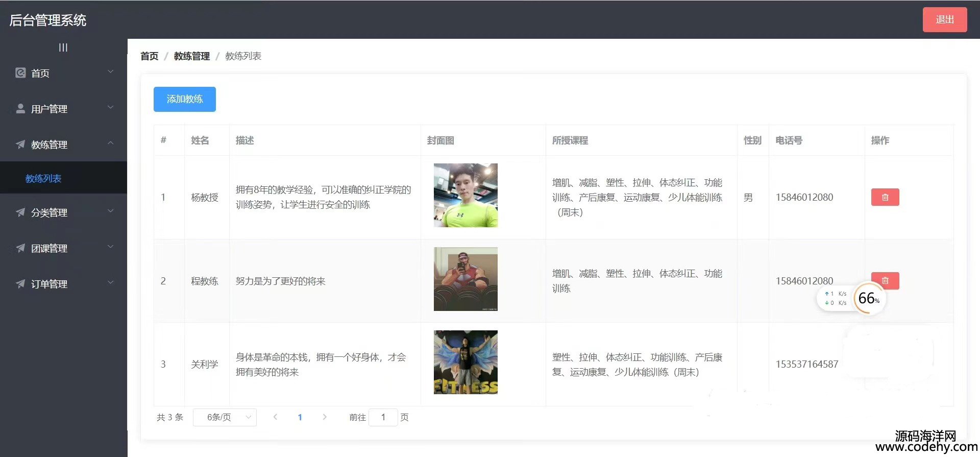Click description starting 身体是革命的本钱

[x=321, y=364]
